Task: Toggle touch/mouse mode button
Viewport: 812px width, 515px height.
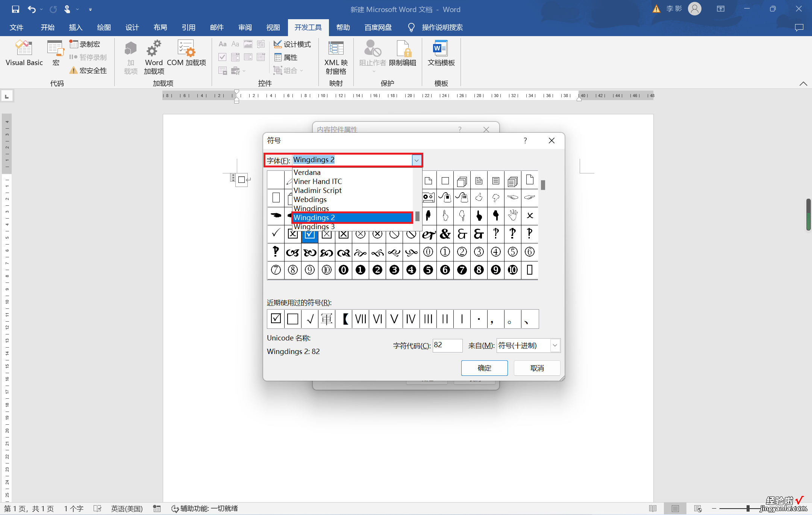Action: tap(67, 9)
